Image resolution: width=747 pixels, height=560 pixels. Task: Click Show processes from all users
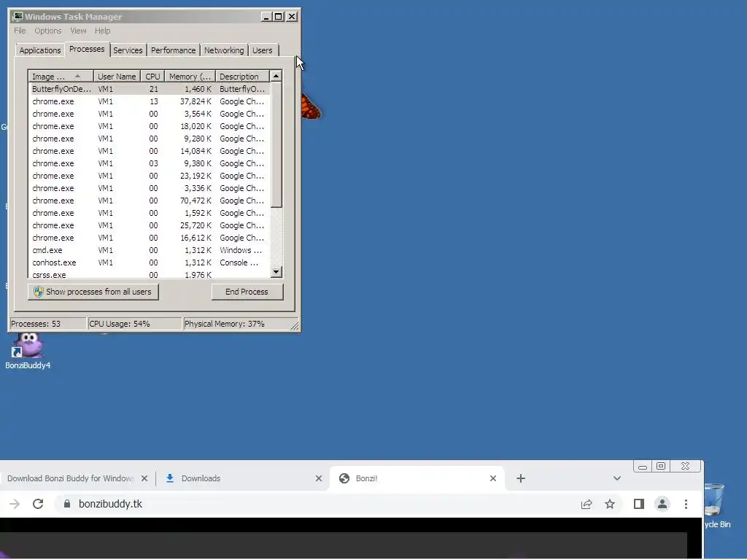[93, 292]
